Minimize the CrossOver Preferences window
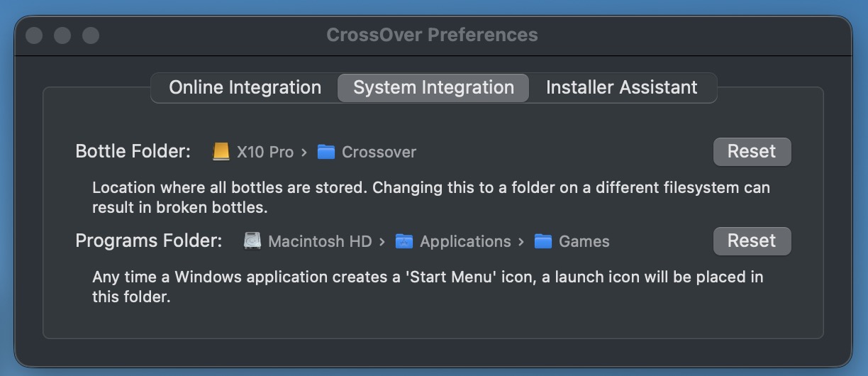This screenshot has height=376, width=868. (x=62, y=35)
